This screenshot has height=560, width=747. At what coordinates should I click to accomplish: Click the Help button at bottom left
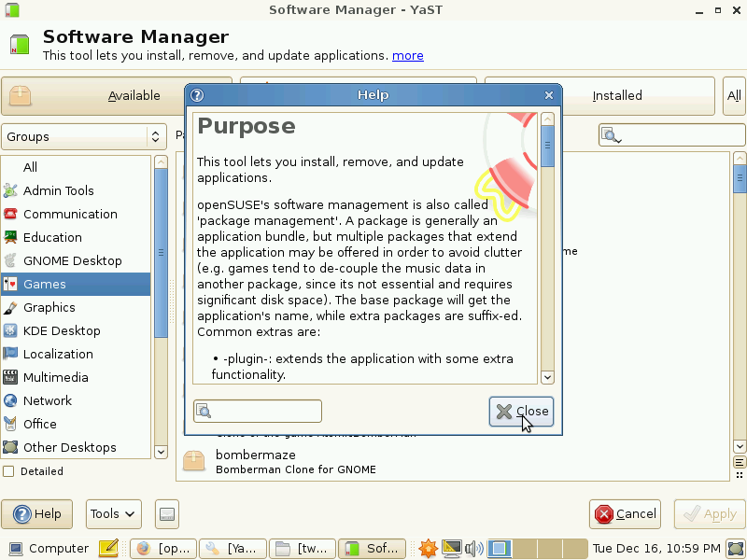tap(36, 514)
